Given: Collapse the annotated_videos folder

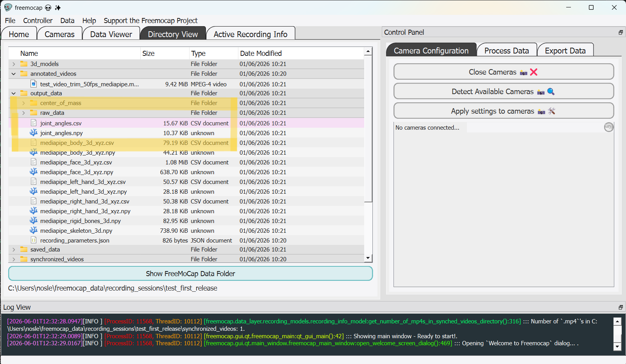Looking at the screenshot, I should point(14,73).
